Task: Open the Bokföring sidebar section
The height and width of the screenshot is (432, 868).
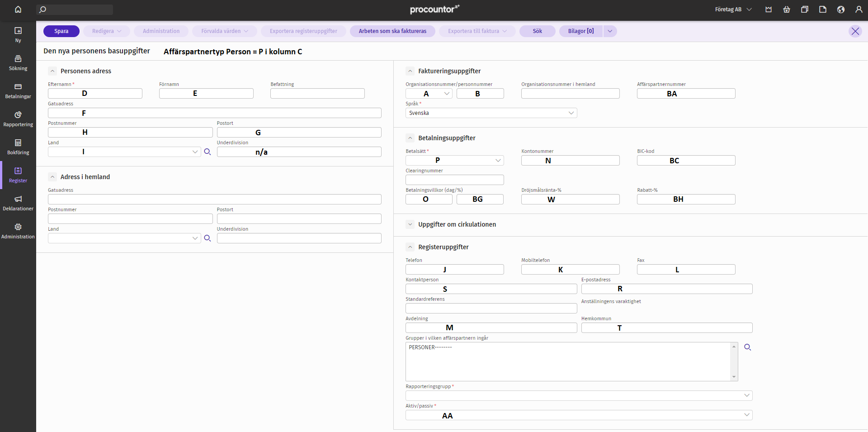Action: (x=18, y=147)
